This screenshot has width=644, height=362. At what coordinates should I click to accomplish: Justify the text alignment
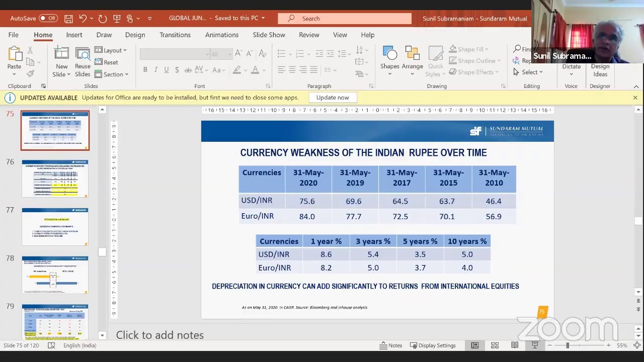click(314, 70)
